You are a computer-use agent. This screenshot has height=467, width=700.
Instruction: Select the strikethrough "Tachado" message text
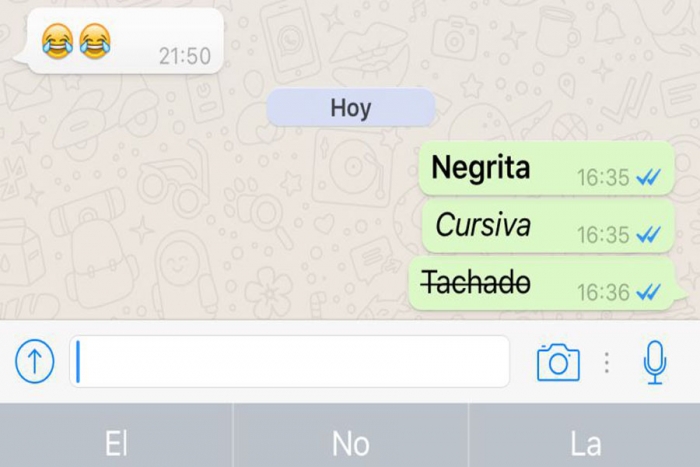pyautogui.click(x=476, y=282)
